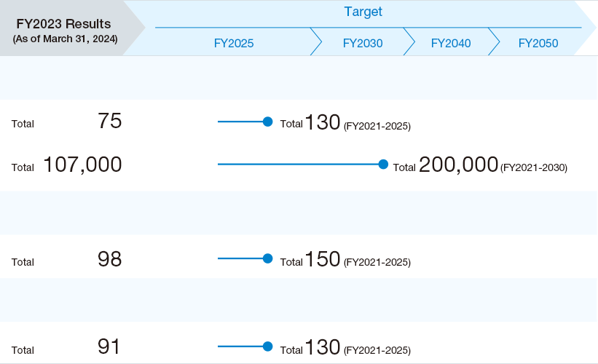598x364 pixels.
Task: Click the result value 75
Action: (110, 121)
